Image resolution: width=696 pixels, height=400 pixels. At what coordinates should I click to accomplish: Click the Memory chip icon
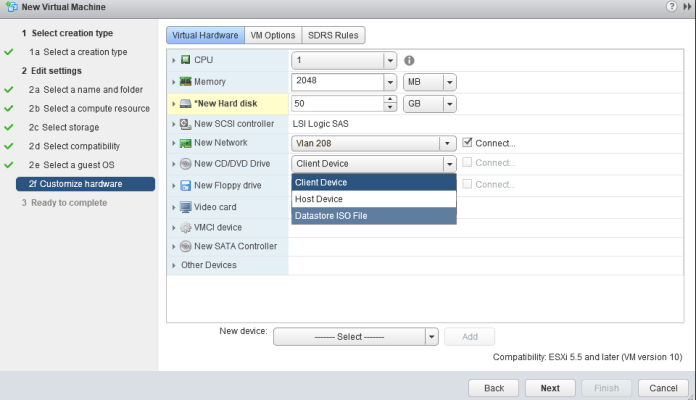[x=186, y=82]
